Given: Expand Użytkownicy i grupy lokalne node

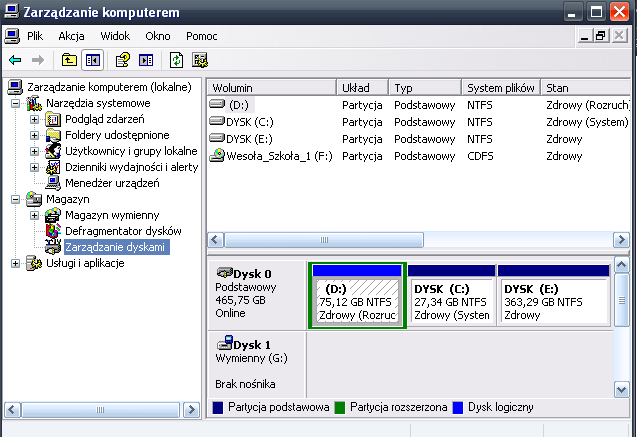Looking at the screenshot, I should coord(35,151).
